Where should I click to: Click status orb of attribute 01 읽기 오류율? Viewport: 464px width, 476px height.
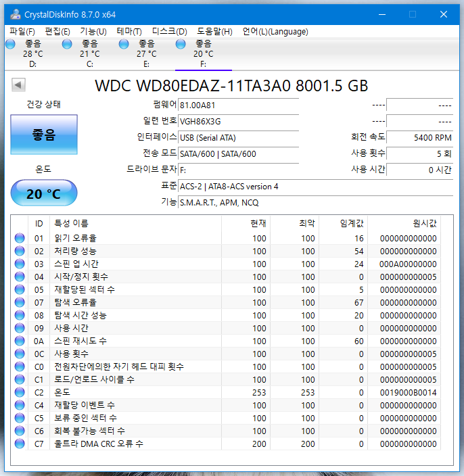point(20,238)
